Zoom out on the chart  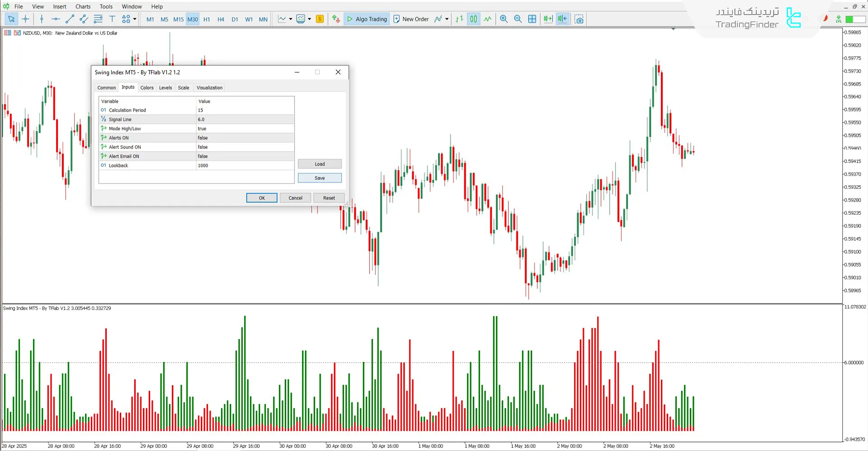pyautogui.click(x=518, y=19)
